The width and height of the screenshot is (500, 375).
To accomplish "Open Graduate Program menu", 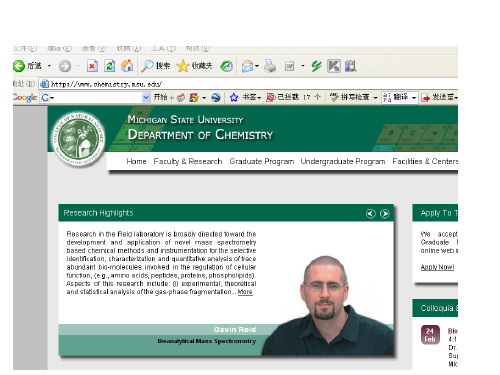I will coord(262,161).
